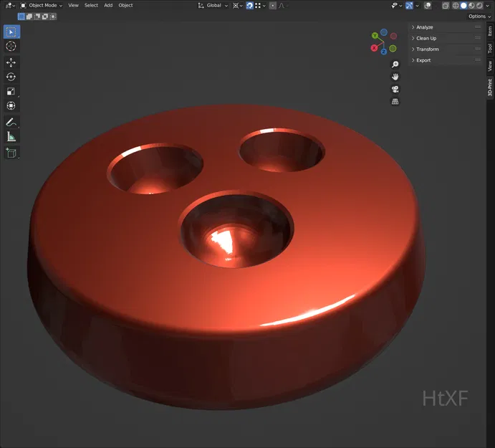Expand the Export panel

point(446,60)
